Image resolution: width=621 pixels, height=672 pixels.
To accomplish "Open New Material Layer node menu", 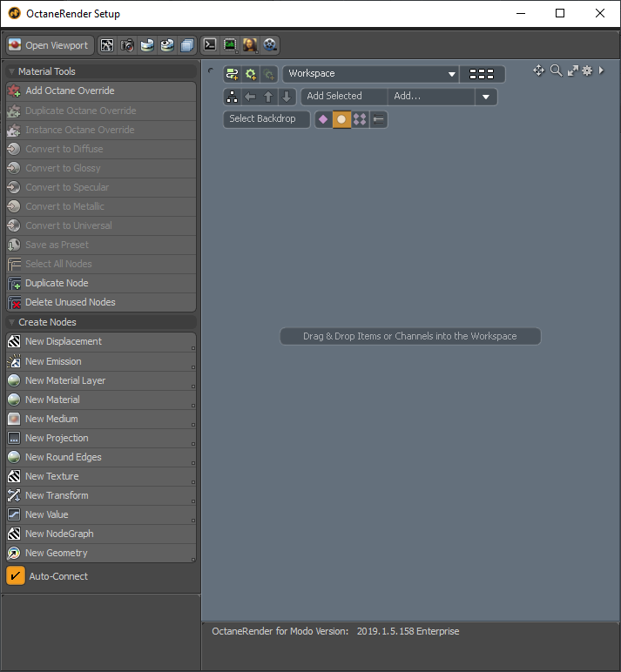I will [x=101, y=380].
